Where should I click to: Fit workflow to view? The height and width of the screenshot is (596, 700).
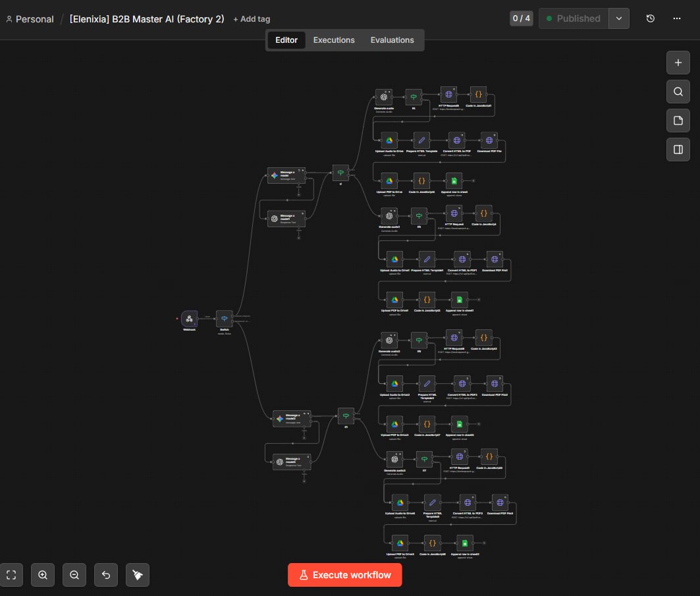[11, 575]
